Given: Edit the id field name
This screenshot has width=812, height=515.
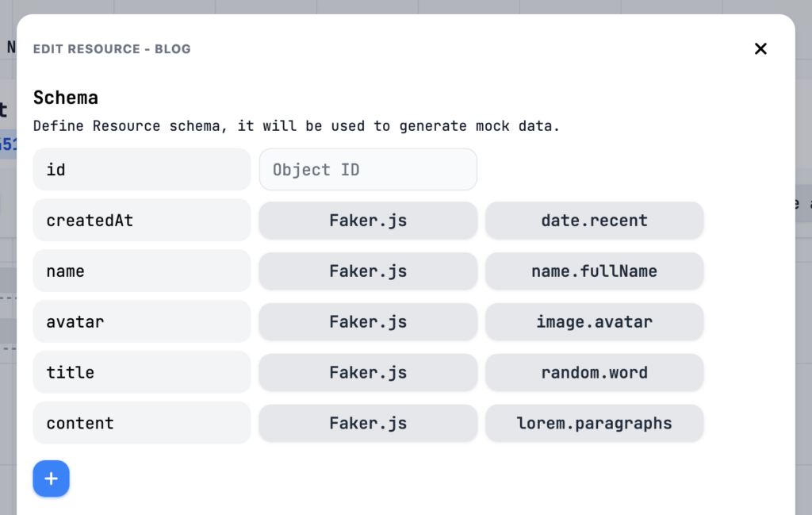Looking at the screenshot, I should coord(141,169).
